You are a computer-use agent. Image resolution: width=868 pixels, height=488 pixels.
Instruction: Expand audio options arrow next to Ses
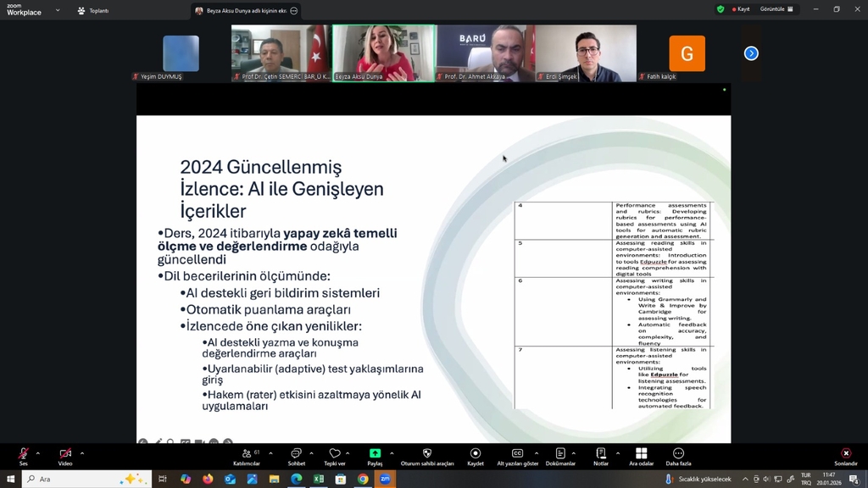click(37, 453)
